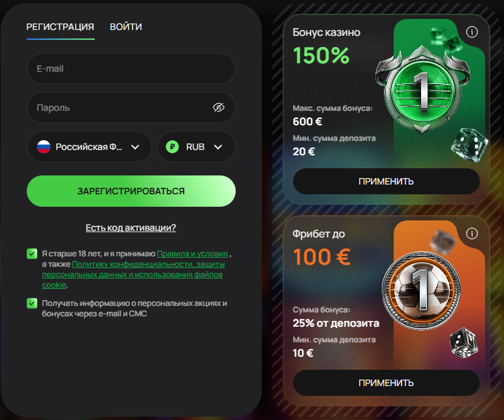Expand the Есть код активации? section
Screen dimensions: 504x420
131,228
